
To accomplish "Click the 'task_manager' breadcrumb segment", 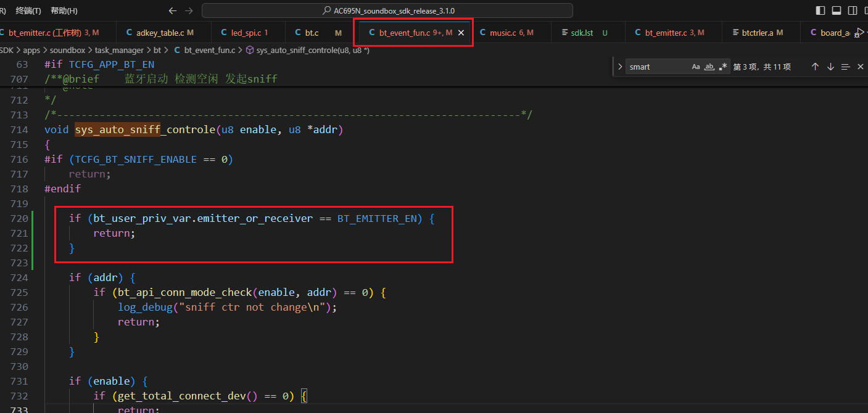I will [x=119, y=50].
